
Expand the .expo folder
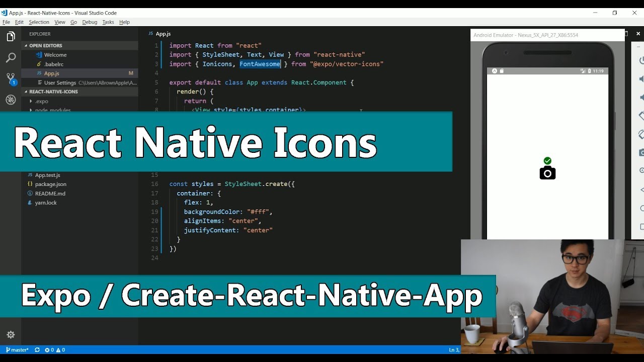[42, 101]
